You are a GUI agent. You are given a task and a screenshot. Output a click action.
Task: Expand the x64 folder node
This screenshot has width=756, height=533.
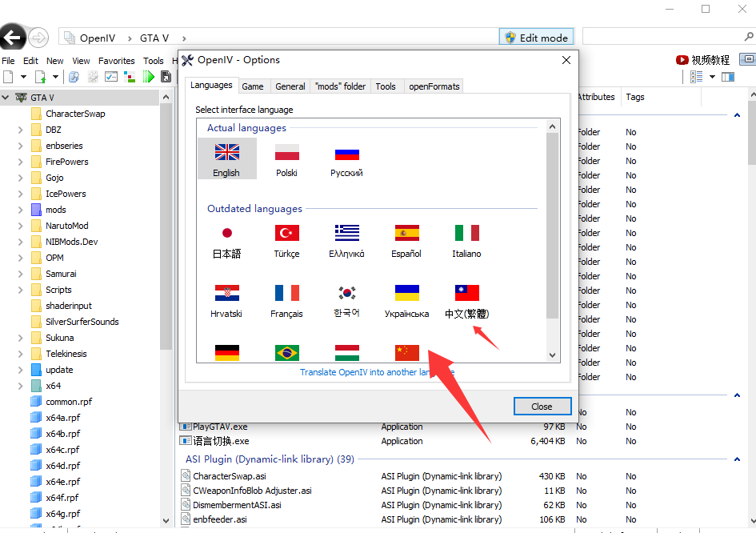click(20, 386)
